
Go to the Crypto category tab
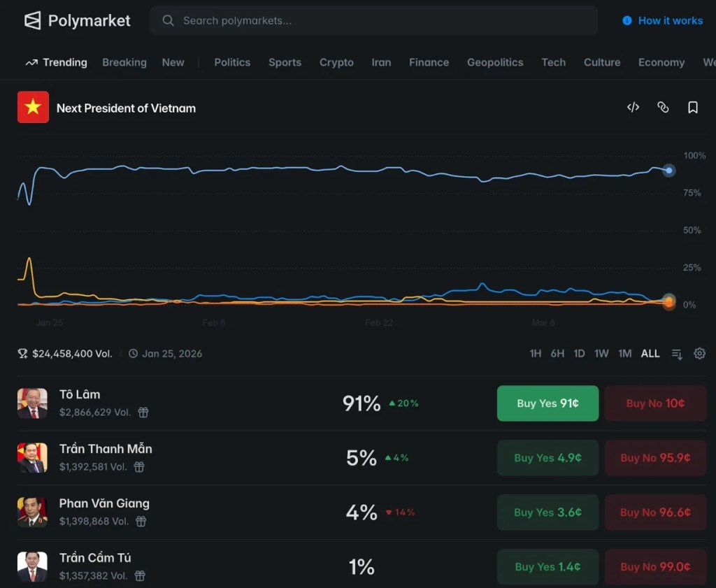(336, 62)
